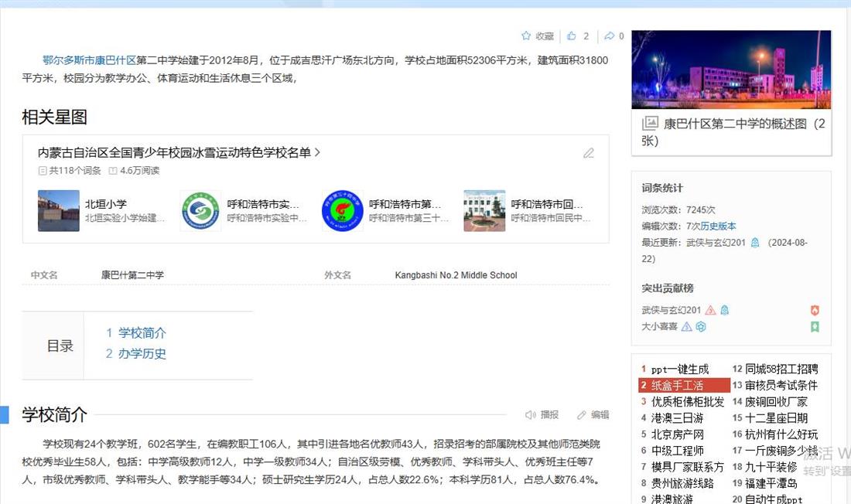The height and width of the screenshot is (504, 851).
Task: Click 模具厂家联系方 in the hot list
Action: tap(688, 467)
